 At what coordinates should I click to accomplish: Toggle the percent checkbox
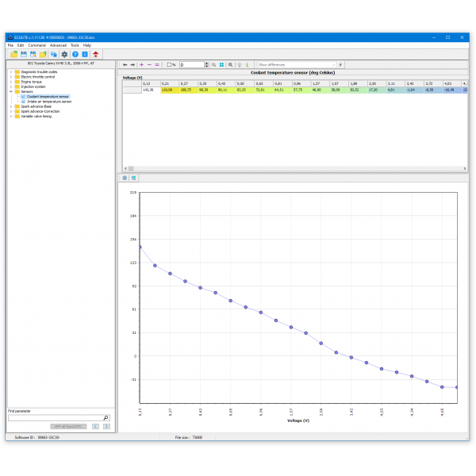pyautogui.click(x=170, y=64)
